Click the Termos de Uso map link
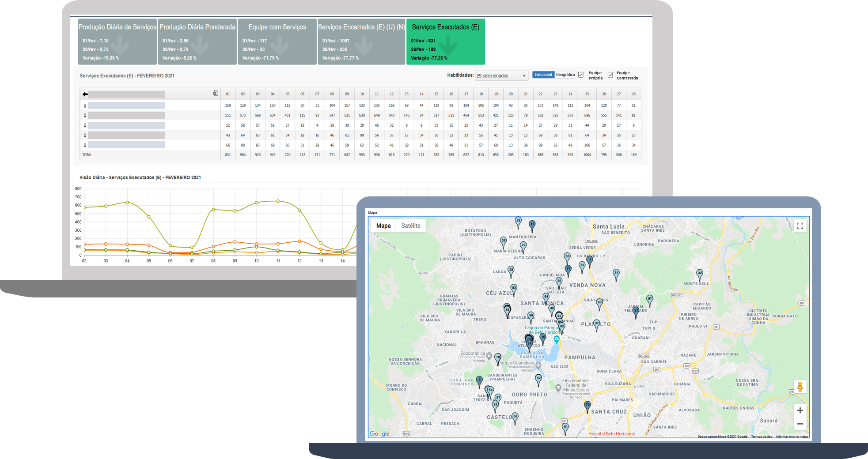The height and width of the screenshot is (459, 868). (x=762, y=436)
